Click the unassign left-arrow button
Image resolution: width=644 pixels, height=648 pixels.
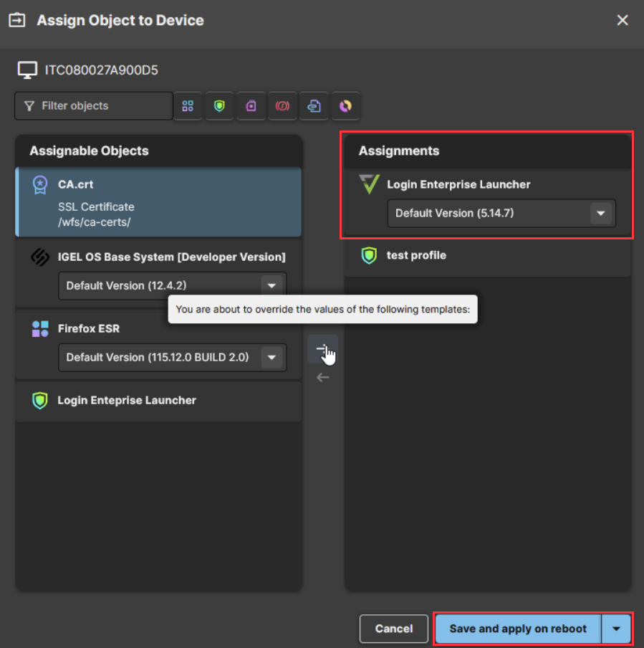(322, 377)
